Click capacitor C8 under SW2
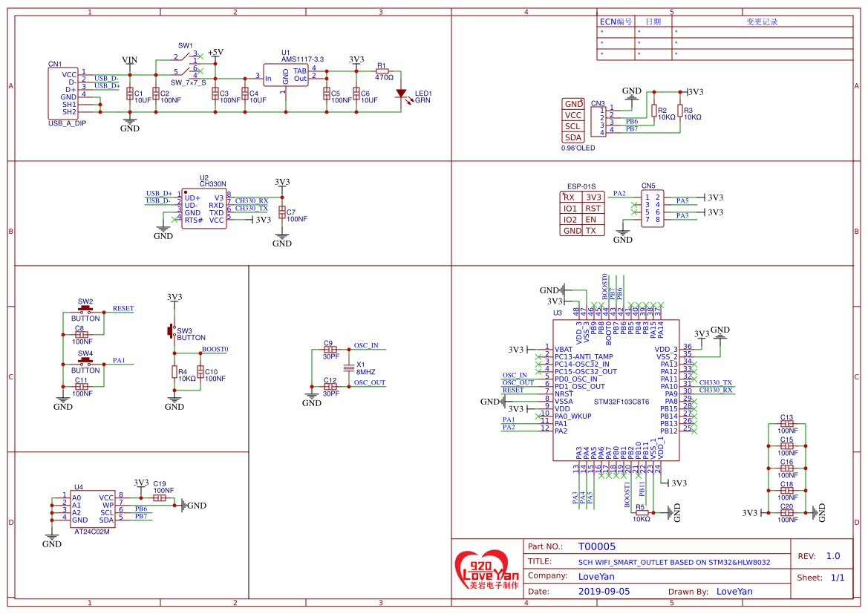Screen dimensions: 868x614 coord(82,334)
